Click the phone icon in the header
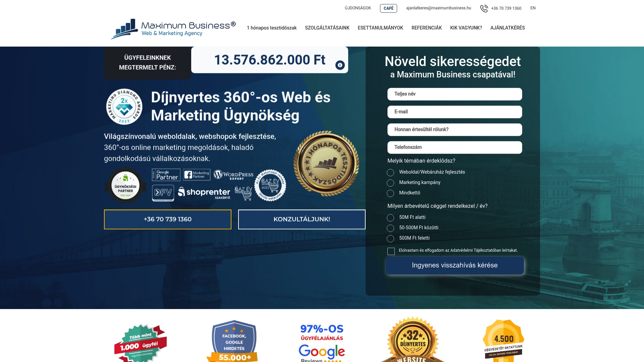The width and height of the screenshot is (644, 362). pyautogui.click(x=484, y=8)
